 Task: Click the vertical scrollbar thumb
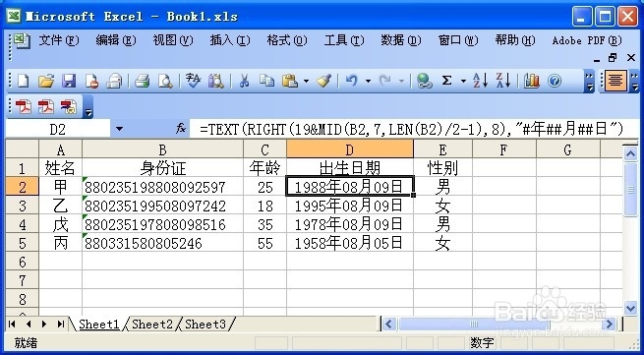click(x=631, y=190)
